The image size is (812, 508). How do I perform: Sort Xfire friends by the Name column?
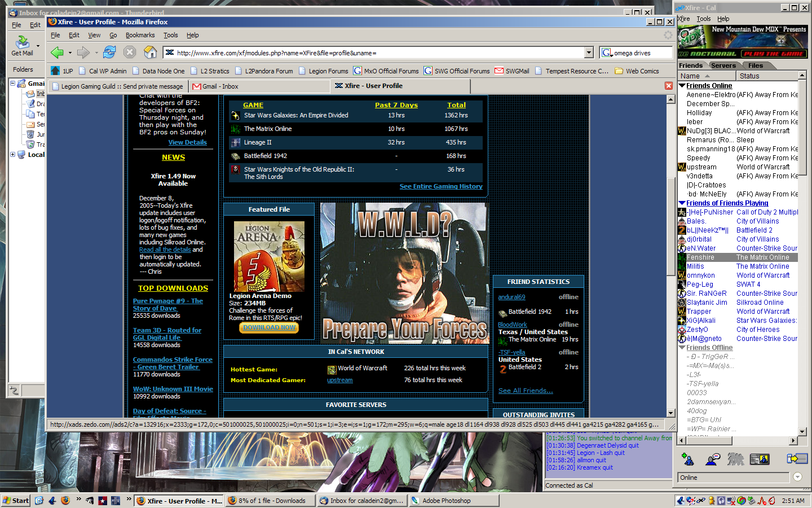[707, 76]
